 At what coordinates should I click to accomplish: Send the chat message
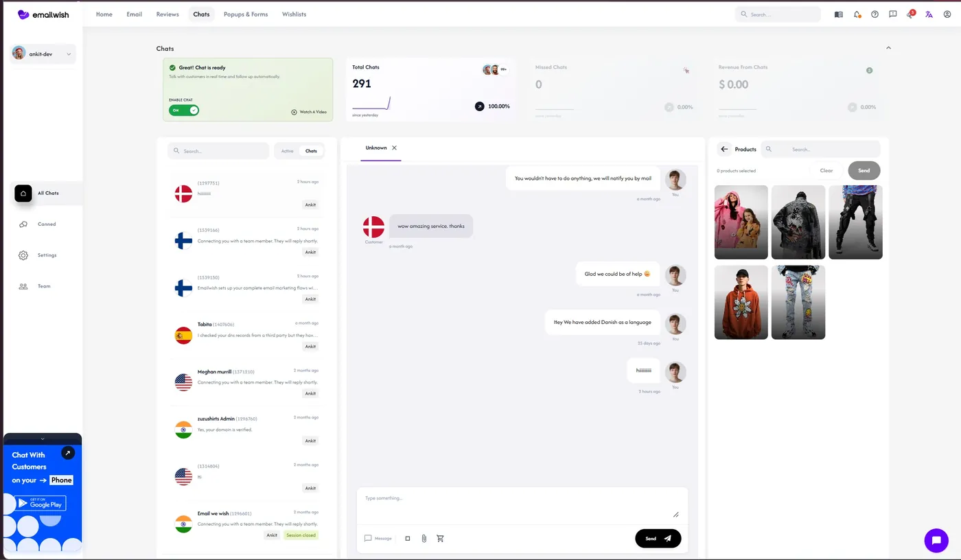658,539
